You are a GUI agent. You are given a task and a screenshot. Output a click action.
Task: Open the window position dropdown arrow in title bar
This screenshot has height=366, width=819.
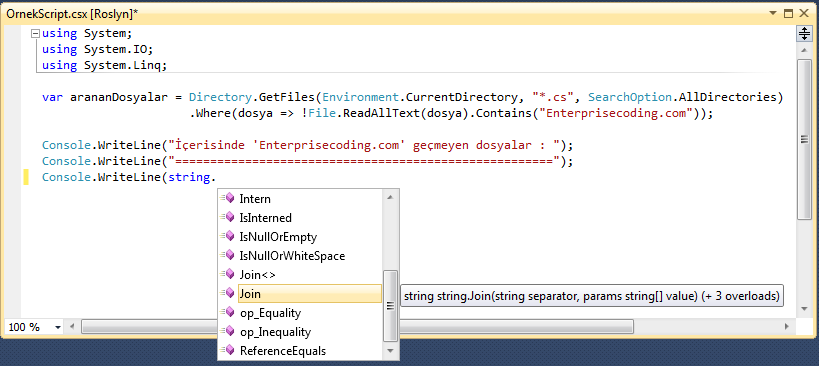776,14
